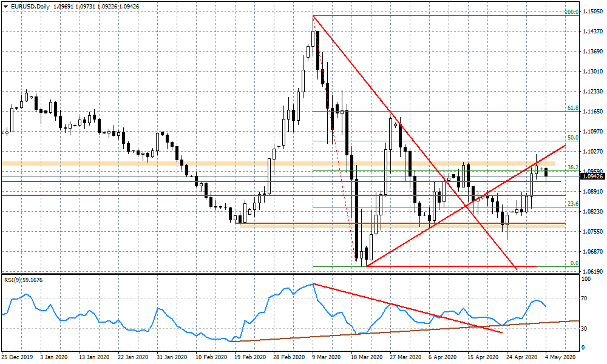Click the Fibonacci 23.6 level label
The height and width of the screenshot is (364, 607).
pyautogui.click(x=573, y=203)
